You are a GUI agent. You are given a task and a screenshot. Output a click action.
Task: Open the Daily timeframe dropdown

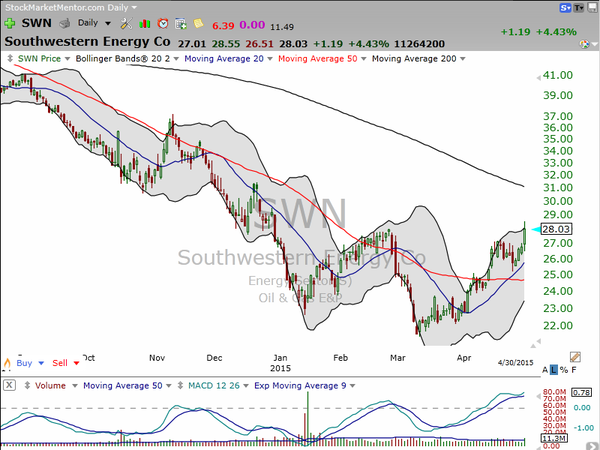pyautogui.click(x=108, y=24)
